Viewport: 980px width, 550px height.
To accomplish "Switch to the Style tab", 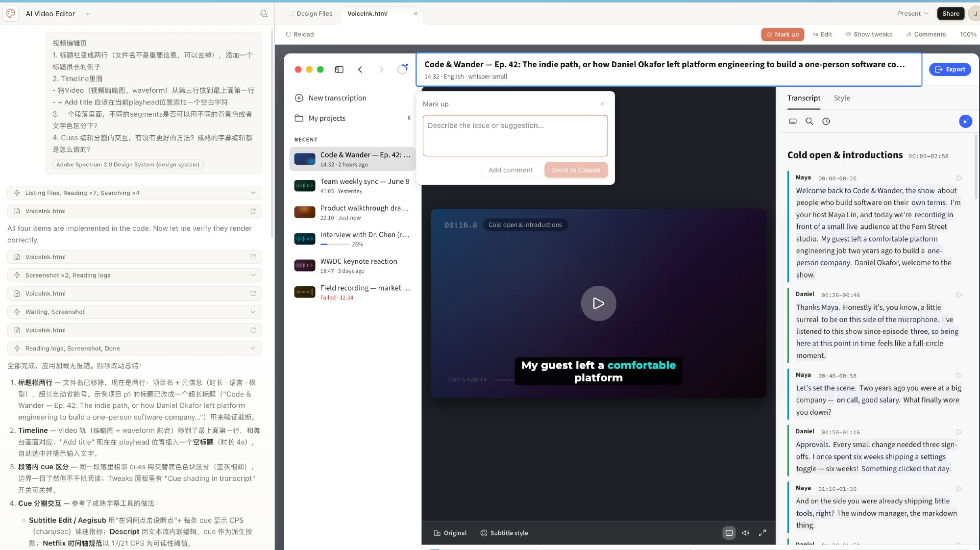I will tap(842, 98).
